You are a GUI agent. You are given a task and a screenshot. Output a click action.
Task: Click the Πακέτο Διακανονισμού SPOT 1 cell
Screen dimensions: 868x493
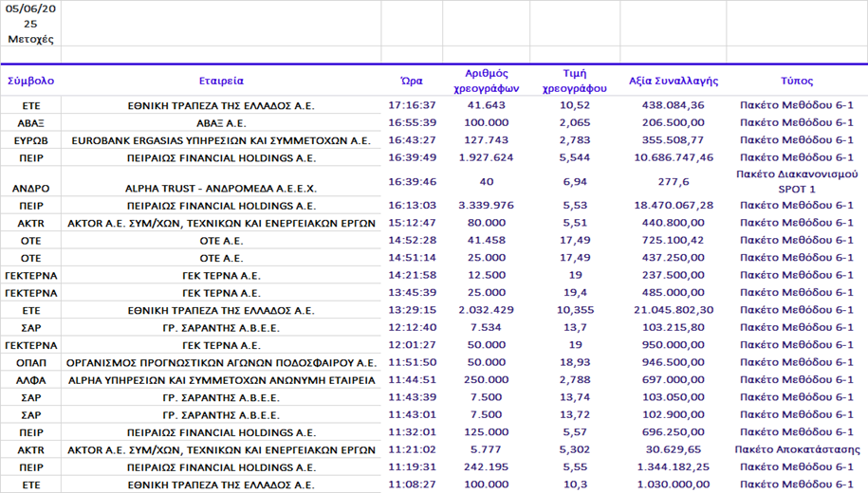pyautogui.click(x=797, y=181)
